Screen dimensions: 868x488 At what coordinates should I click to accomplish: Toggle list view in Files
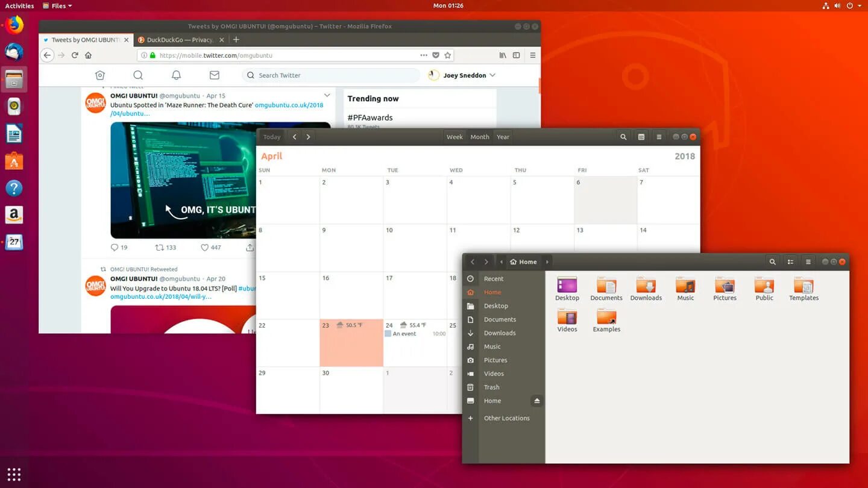point(790,261)
